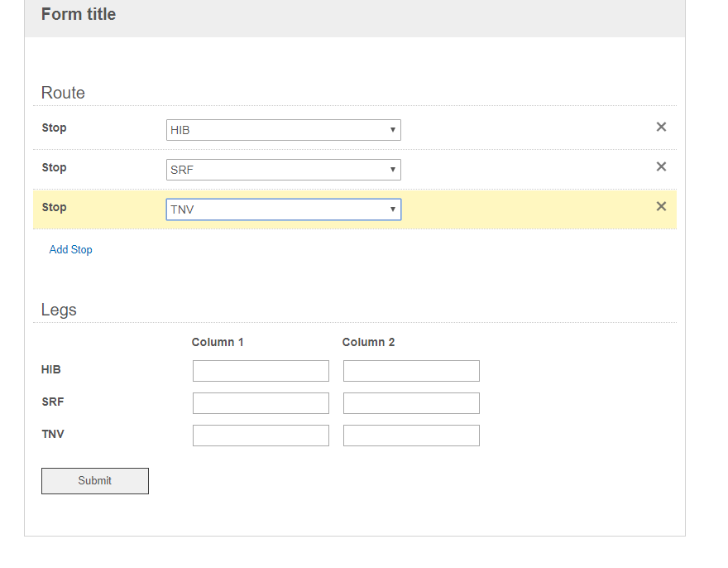Viewport: 728px width, 568px height.
Task: Click the Legs section heading
Action: [59, 310]
